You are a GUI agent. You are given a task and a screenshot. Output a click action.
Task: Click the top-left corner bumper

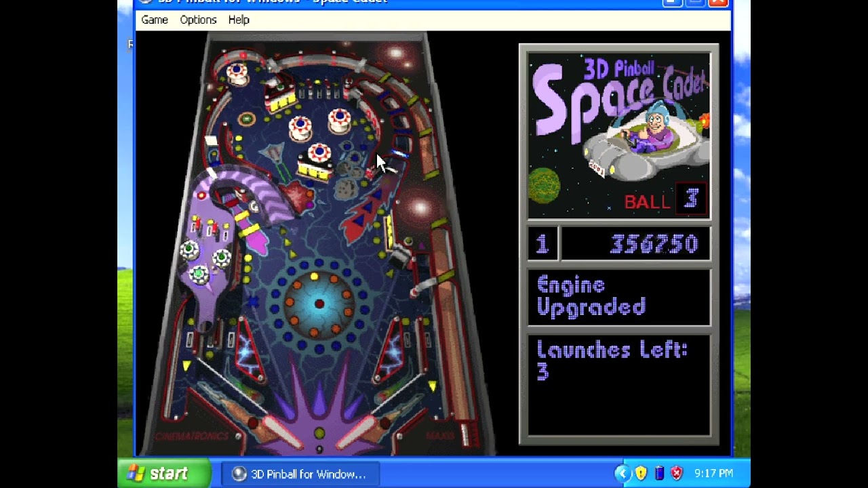(237, 73)
